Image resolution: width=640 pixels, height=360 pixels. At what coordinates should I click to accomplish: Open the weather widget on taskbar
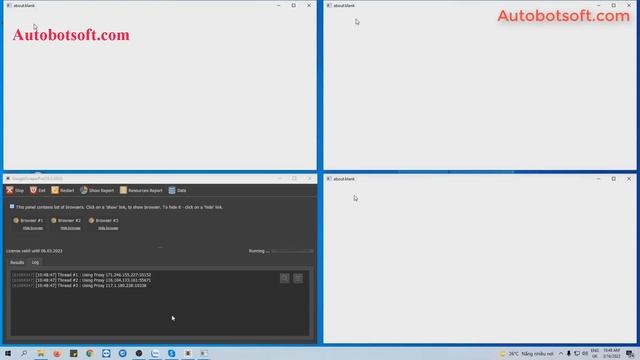coord(527,354)
